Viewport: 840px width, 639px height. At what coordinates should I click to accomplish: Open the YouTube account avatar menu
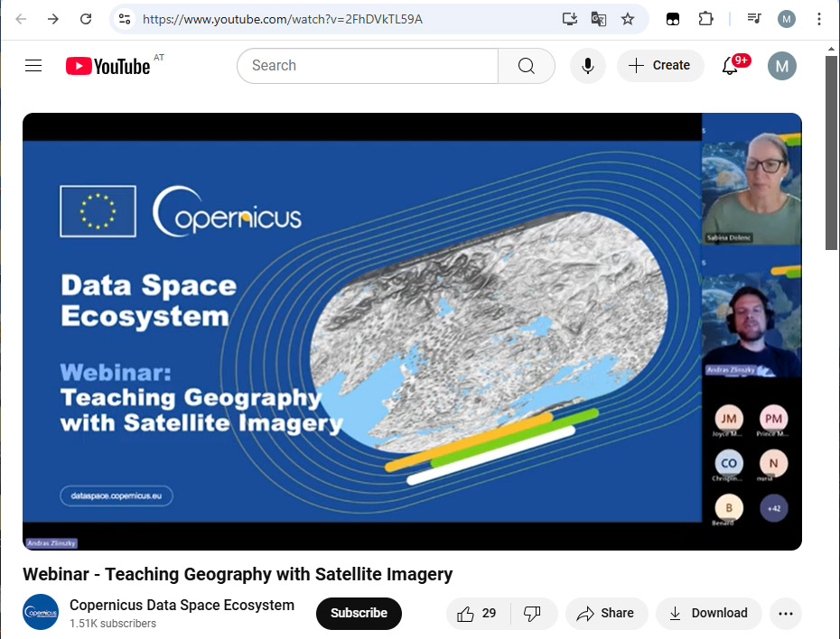781,66
